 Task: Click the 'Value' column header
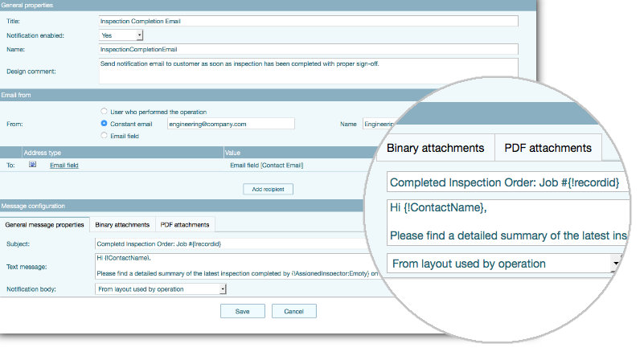coord(232,153)
